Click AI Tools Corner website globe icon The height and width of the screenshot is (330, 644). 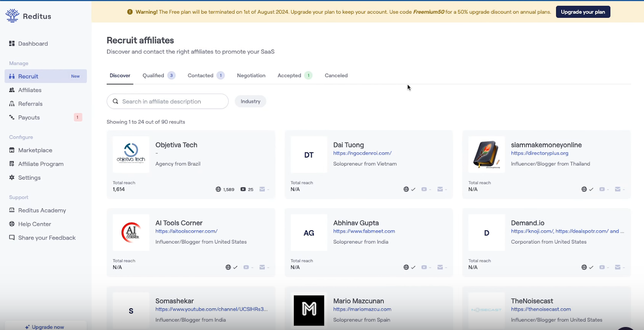pyautogui.click(x=228, y=267)
